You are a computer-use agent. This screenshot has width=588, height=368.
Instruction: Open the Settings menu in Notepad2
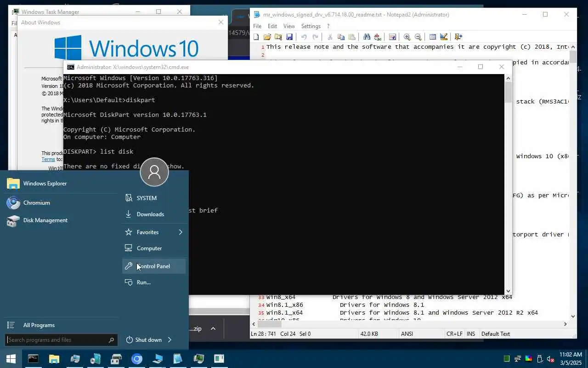point(311,26)
